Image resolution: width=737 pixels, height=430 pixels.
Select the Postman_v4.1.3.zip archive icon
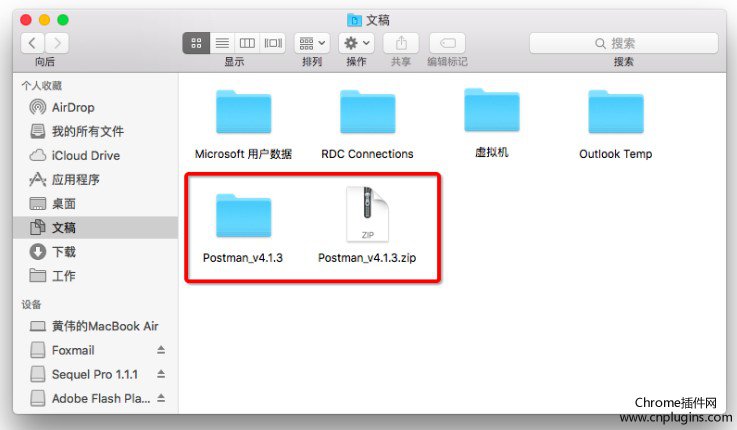pyautogui.click(x=368, y=214)
